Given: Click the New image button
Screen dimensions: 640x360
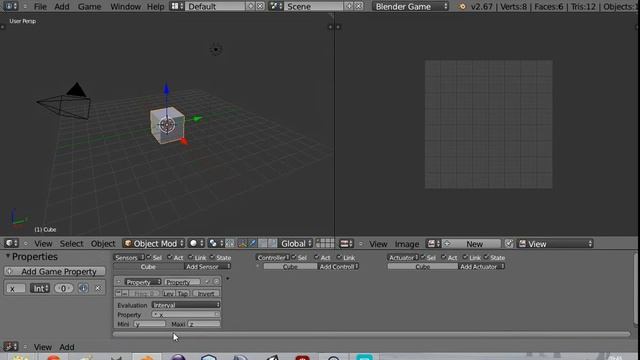Looking at the screenshot, I should [x=471, y=244].
